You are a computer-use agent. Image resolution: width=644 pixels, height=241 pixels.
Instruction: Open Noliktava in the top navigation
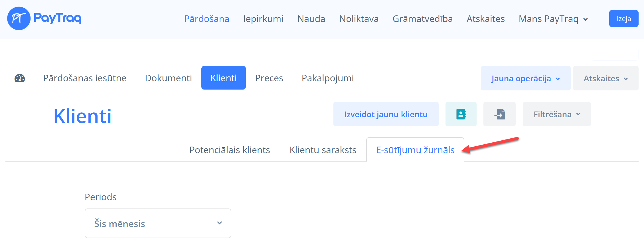[359, 19]
